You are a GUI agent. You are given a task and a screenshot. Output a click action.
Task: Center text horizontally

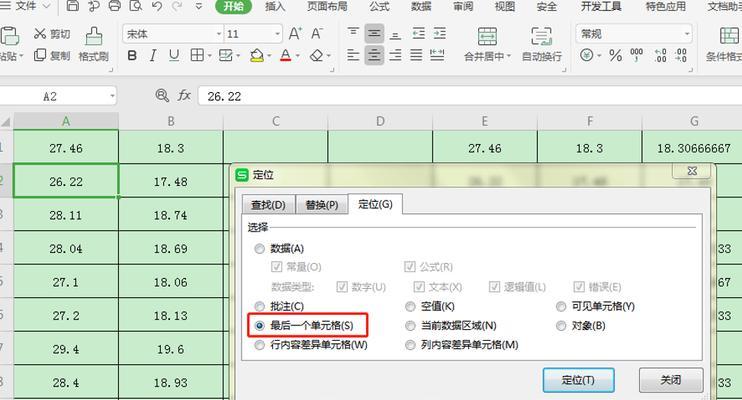click(374, 55)
